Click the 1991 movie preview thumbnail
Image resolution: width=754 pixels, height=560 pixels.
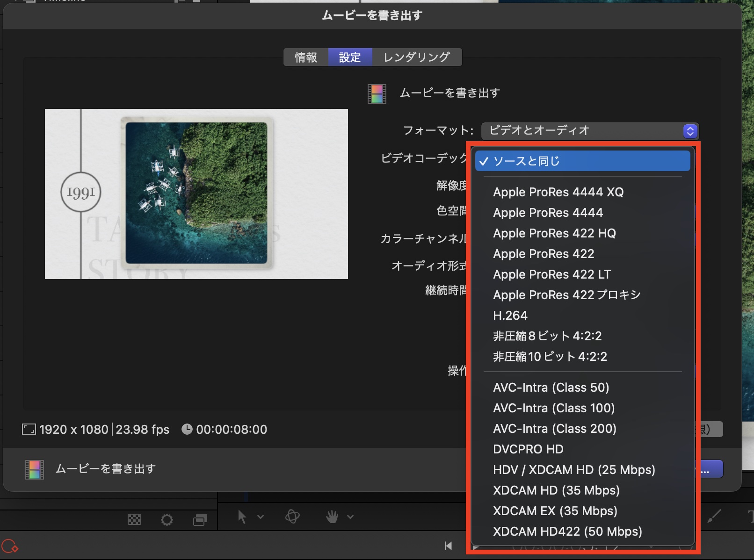(x=196, y=194)
